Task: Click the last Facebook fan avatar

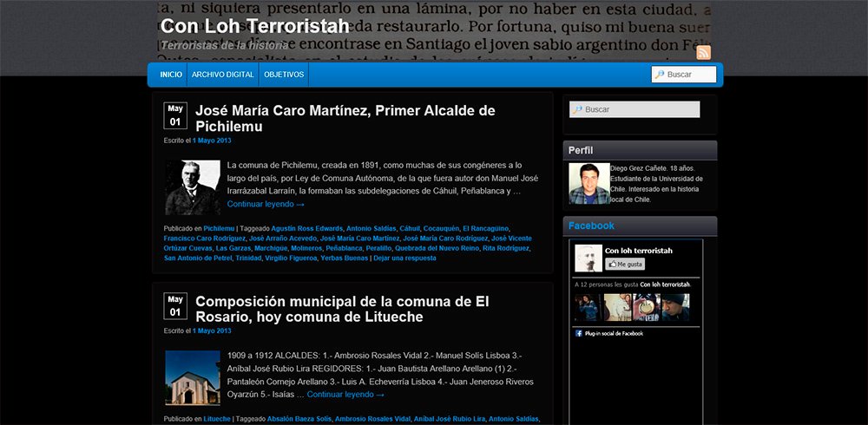Action: (x=675, y=307)
